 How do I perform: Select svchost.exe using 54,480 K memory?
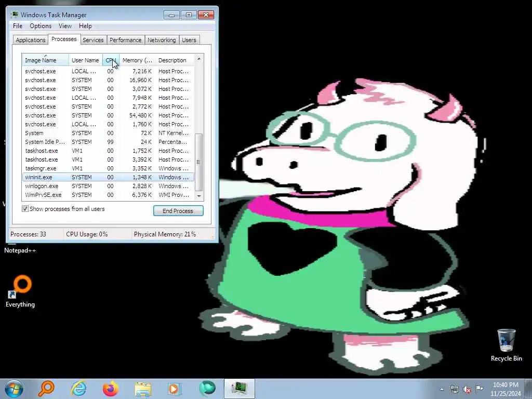pos(108,115)
